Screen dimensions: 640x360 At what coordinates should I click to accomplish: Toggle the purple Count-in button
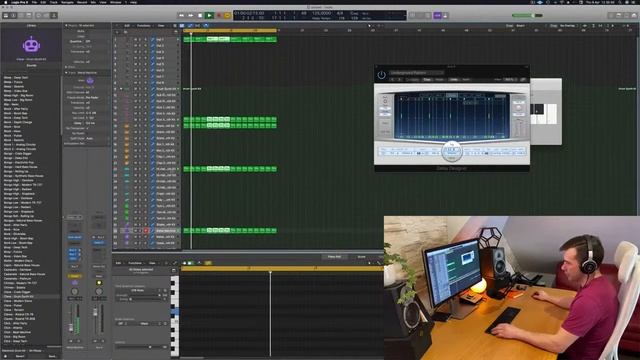tap(438, 16)
